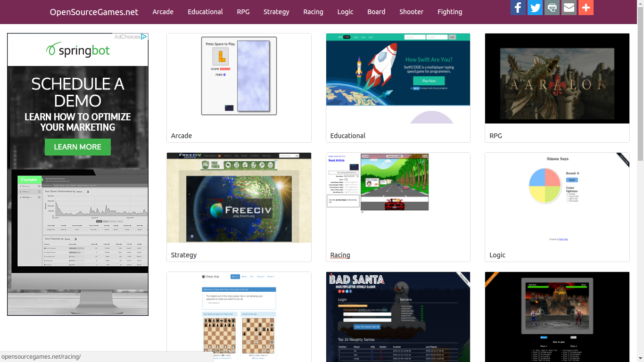
Task: Open the Educational card caption link
Action: [348, 136]
